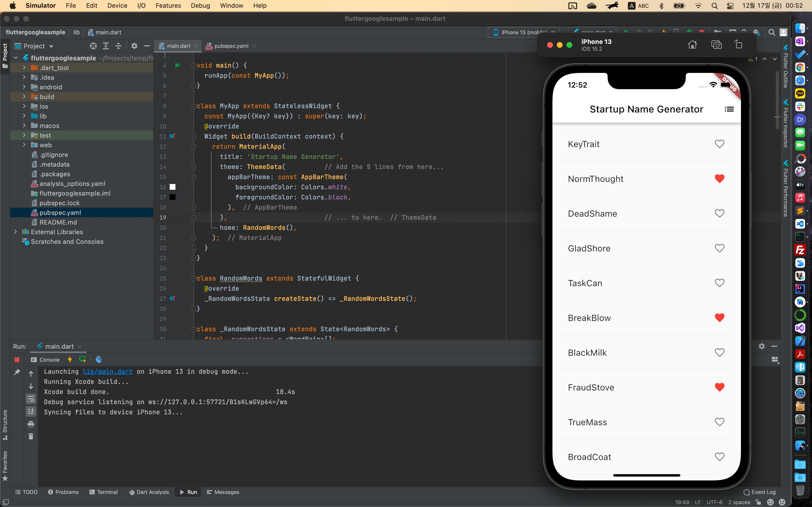This screenshot has width=812, height=507.
Task: Click the hot reload lightning icon
Action: click(70, 359)
